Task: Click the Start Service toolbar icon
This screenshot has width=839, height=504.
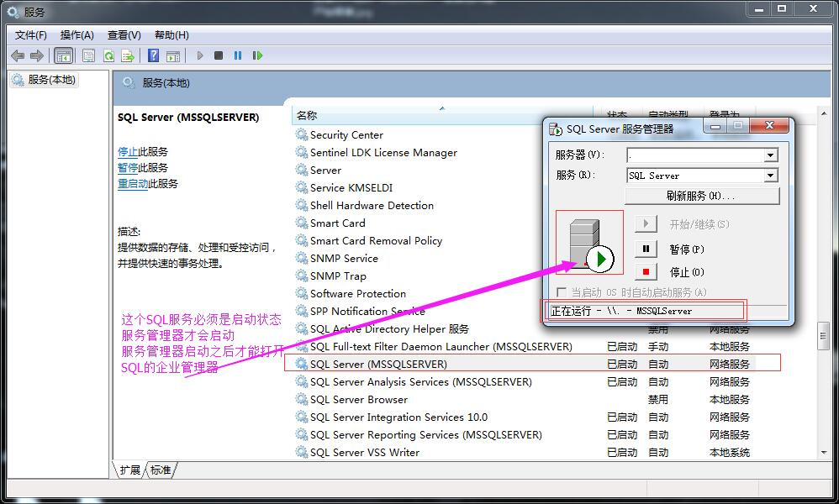Action: tap(199, 55)
